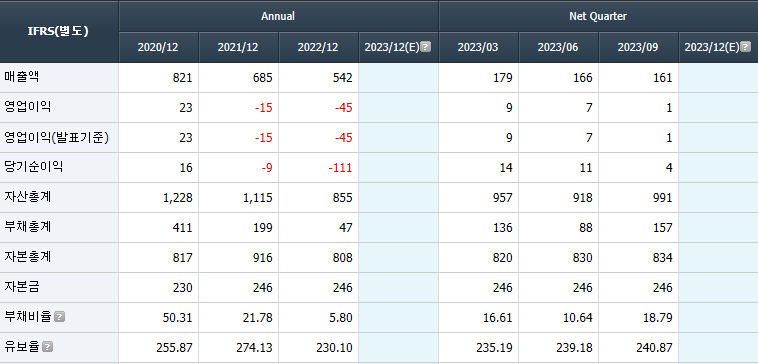
Task: Click the 자본금 row label
Action: click(22, 287)
